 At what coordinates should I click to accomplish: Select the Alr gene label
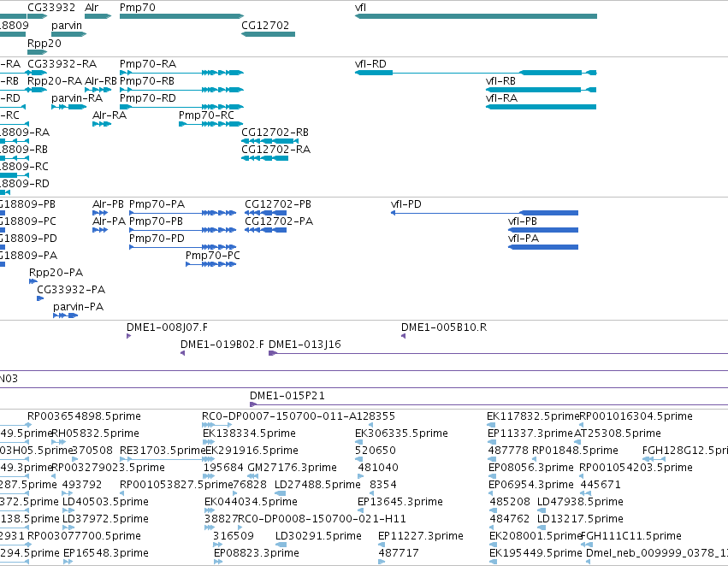pyautogui.click(x=92, y=8)
